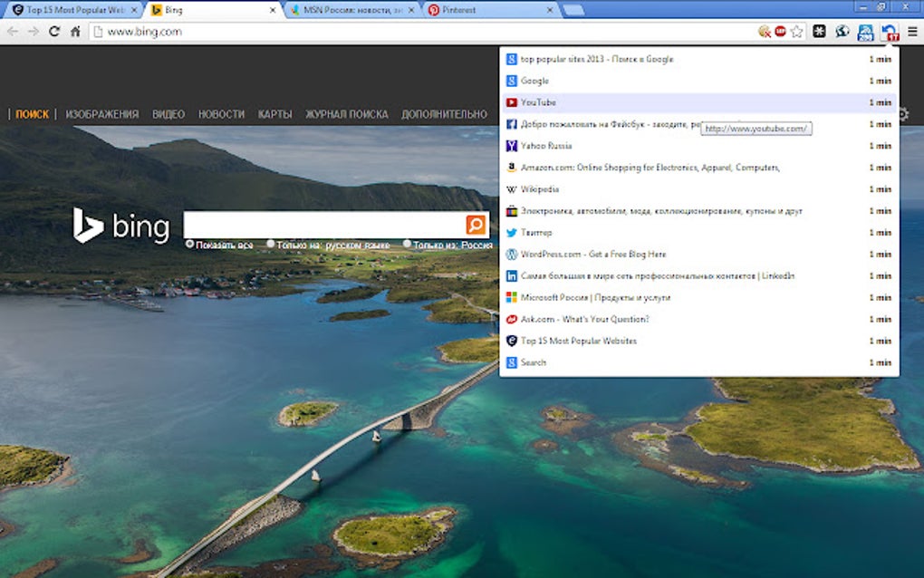Open the Chrome hamburger menu
The height and width of the screenshot is (578, 924).
click(x=912, y=32)
